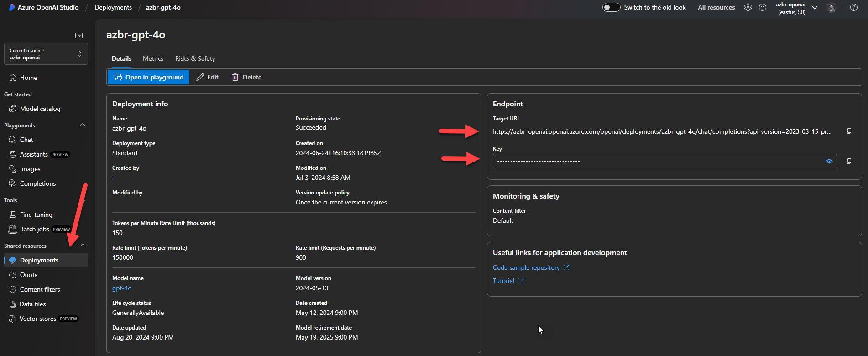The width and height of the screenshot is (868, 356).
Task: Toggle the Switch to the old look switch
Action: (x=611, y=7)
